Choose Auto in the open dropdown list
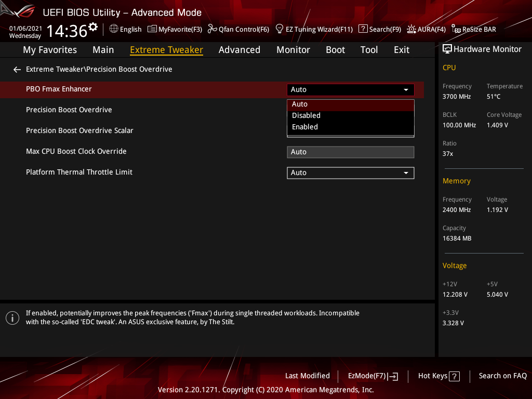Image resolution: width=532 pixels, height=399 pixels. pyautogui.click(x=351, y=104)
